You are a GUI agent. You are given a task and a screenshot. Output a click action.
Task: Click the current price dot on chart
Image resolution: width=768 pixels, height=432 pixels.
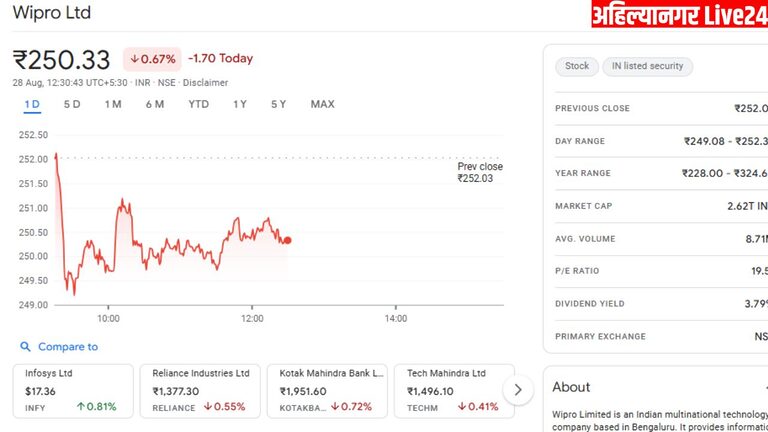pos(288,240)
